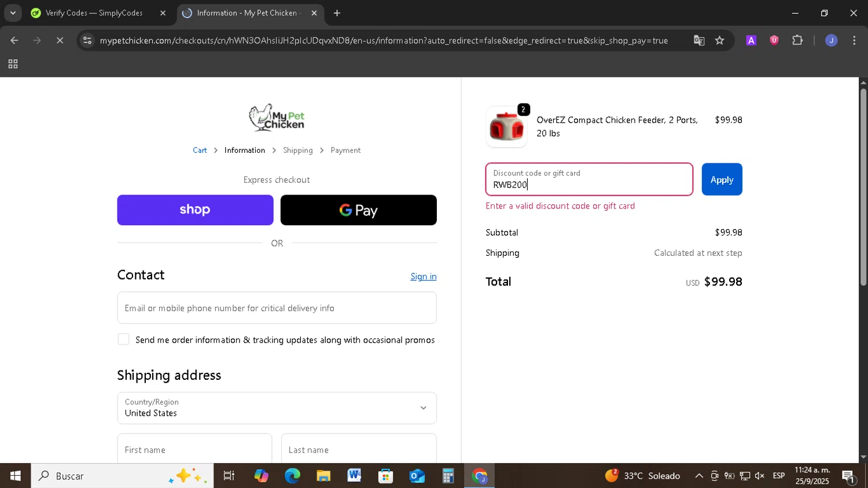868x488 pixels.
Task: Select Information - My Pet Chicken tab
Action: click(250, 13)
